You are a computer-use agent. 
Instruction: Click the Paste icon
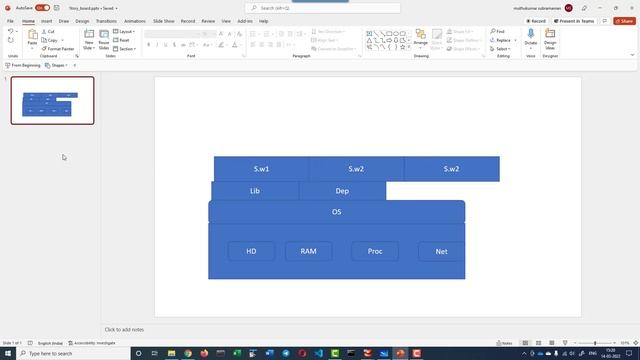click(33, 35)
